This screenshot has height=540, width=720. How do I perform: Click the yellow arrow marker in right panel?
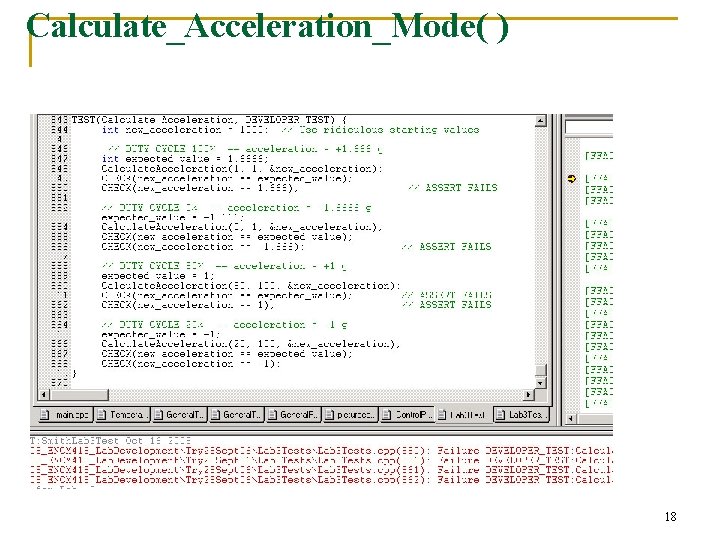pyautogui.click(x=571, y=179)
